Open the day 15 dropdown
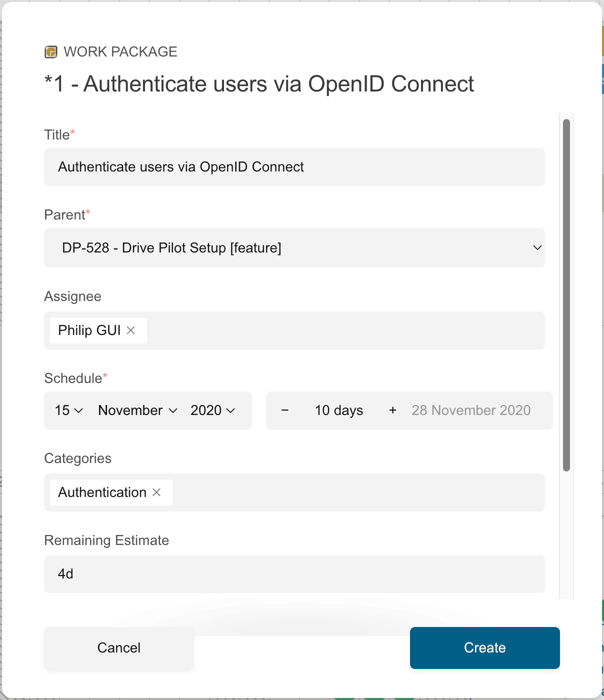The image size is (604, 700). pos(69,410)
